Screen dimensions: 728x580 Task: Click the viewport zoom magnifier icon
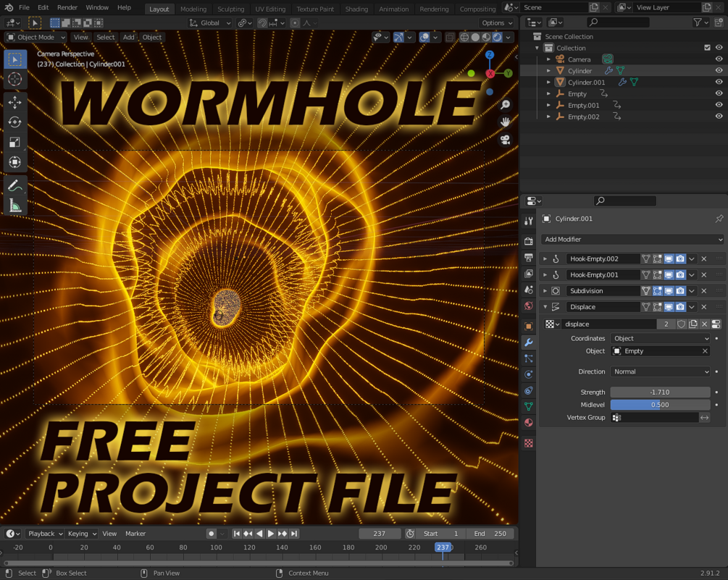pos(505,105)
